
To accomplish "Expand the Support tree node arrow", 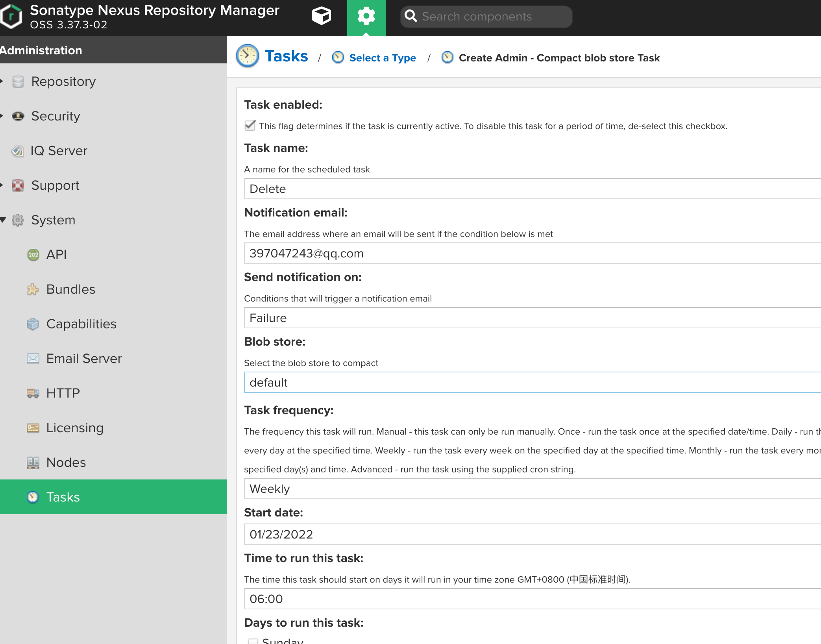I will [2, 185].
